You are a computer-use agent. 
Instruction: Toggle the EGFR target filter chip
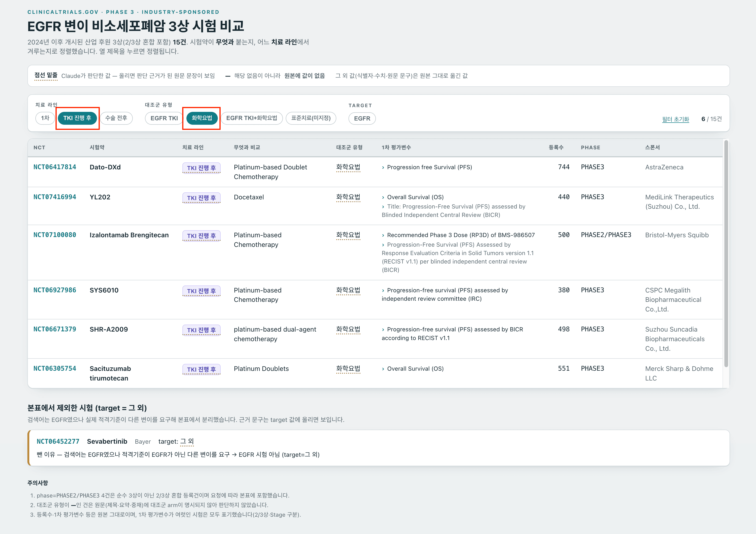click(x=362, y=118)
